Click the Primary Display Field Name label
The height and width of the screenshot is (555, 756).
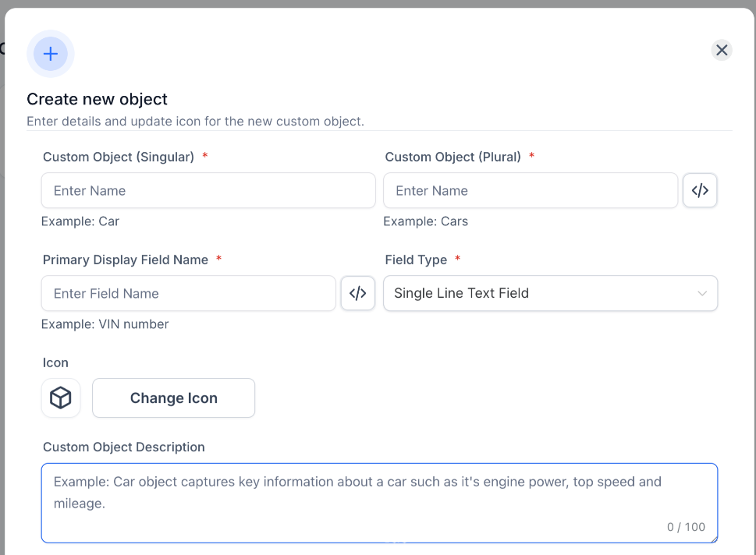coord(126,260)
